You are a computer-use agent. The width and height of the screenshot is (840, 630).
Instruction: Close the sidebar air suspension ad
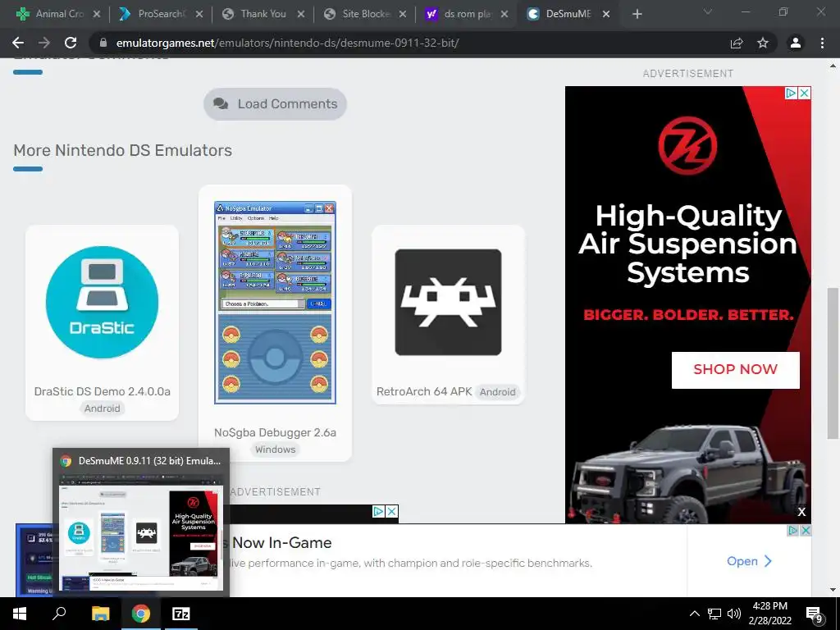(x=804, y=94)
